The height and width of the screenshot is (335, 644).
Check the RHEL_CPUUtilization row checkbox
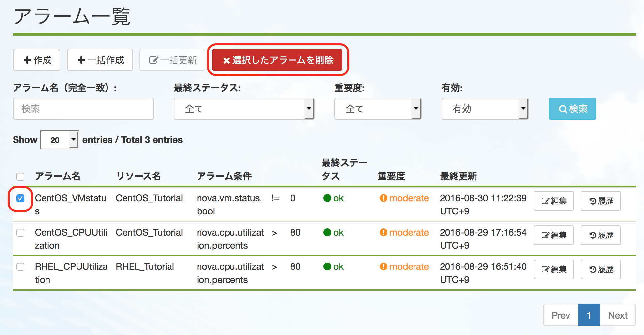20,267
